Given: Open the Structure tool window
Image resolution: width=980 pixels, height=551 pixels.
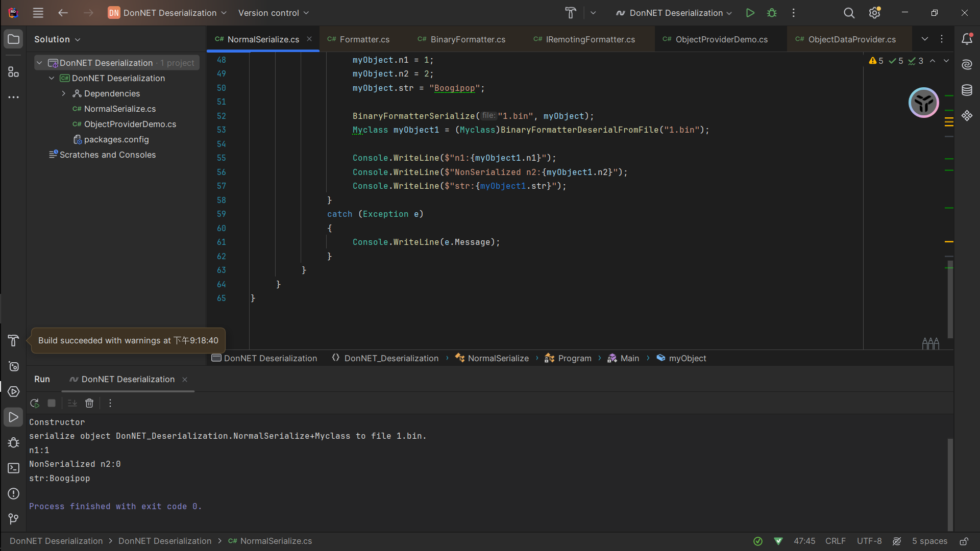Looking at the screenshot, I should [13, 72].
